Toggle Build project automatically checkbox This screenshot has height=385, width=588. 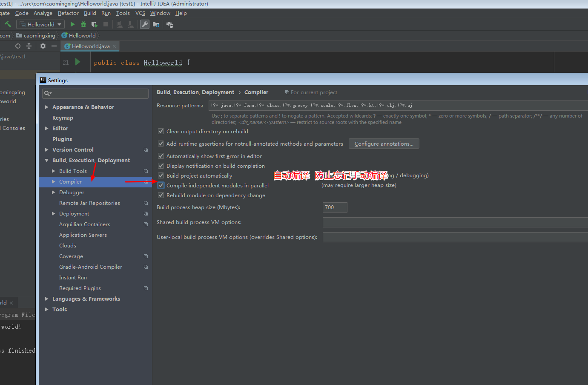(x=161, y=175)
